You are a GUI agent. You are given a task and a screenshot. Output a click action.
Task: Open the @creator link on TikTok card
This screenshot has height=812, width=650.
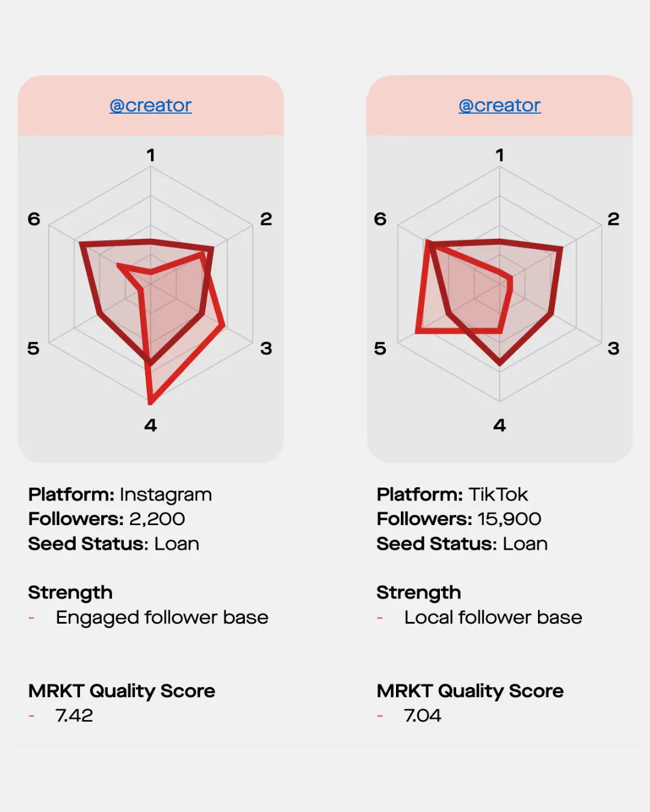point(500,105)
